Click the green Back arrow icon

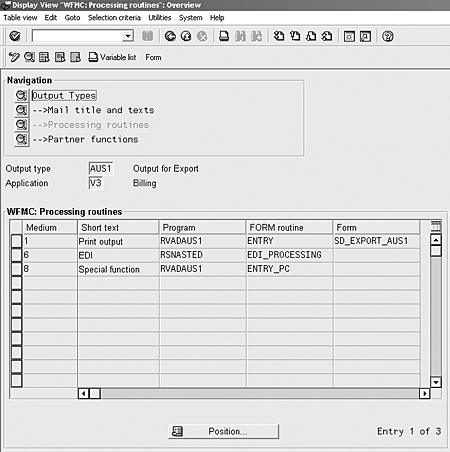[170, 36]
